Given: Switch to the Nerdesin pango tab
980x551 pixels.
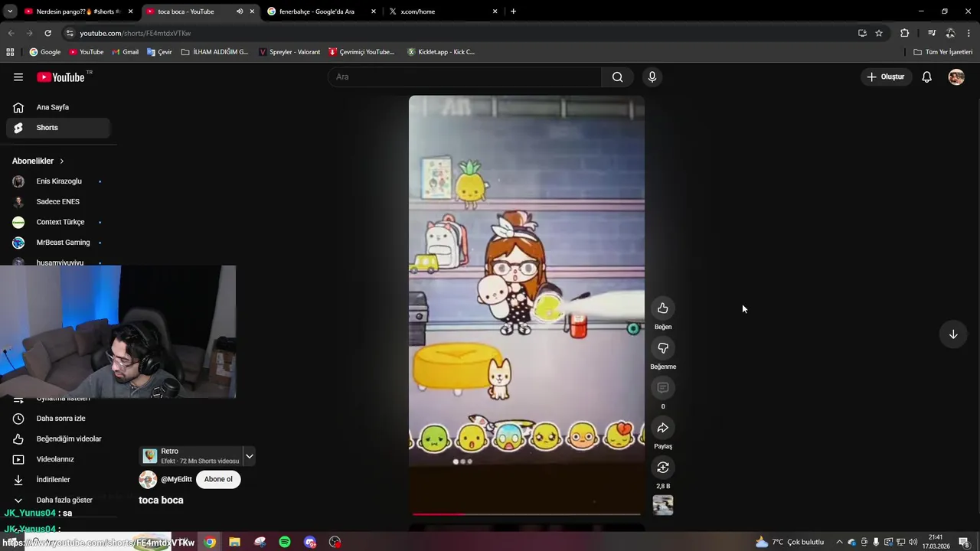Looking at the screenshot, I should 78,11.
